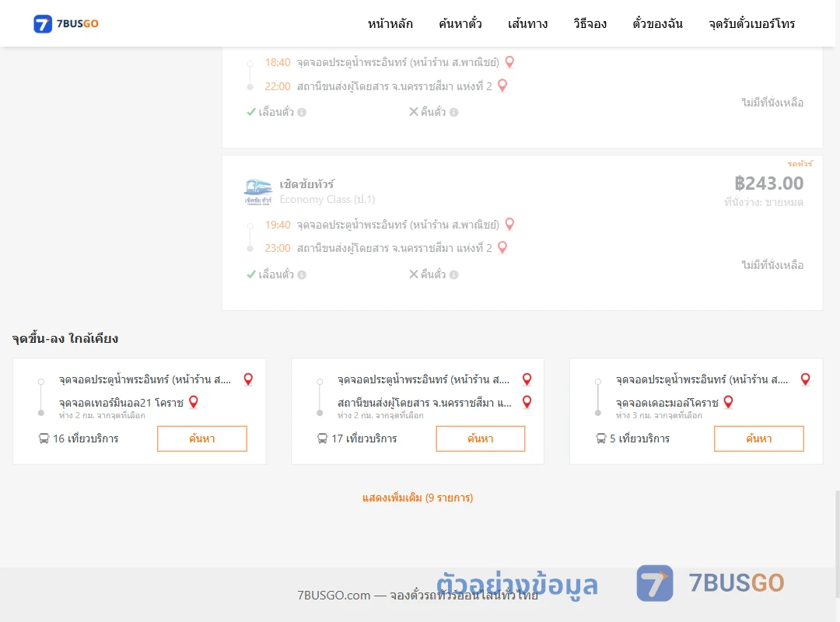Click origin map pin in the 16 เที่ยวบริการ card
Screen dimensions: 840x622
[248, 379]
